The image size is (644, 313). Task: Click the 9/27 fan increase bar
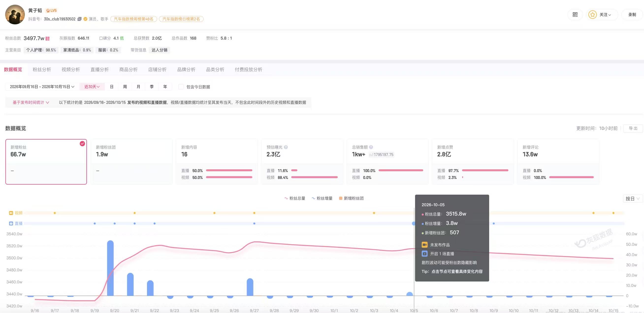tap(250, 287)
